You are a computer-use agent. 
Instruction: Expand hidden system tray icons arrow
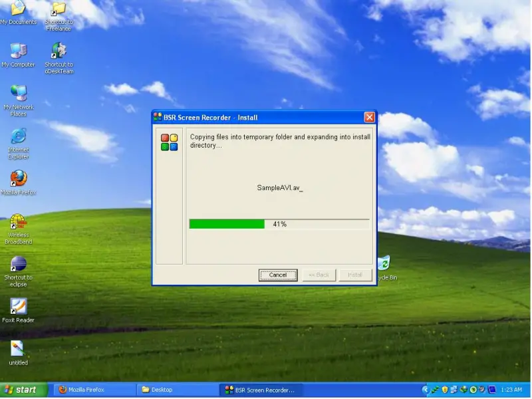tap(425, 390)
